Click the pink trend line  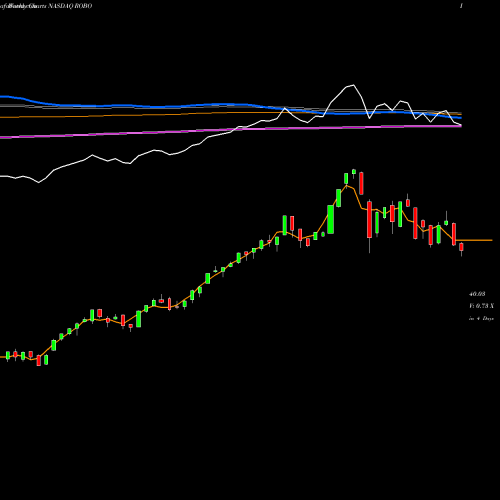tap(230, 130)
